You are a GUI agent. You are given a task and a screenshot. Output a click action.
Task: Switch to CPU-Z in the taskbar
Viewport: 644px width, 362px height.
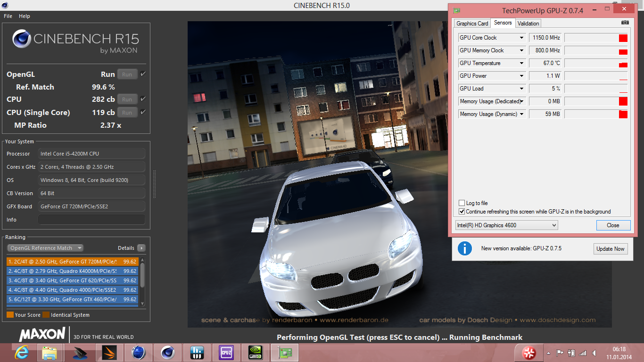coord(226,353)
